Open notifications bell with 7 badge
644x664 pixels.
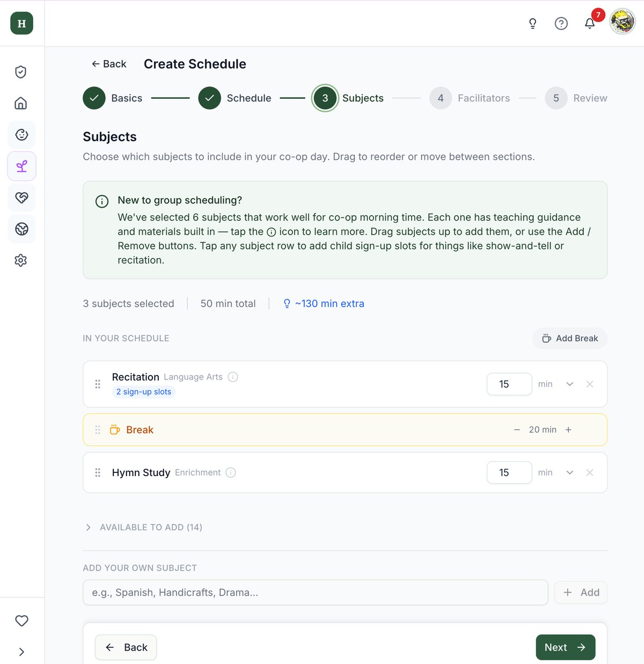click(x=590, y=23)
